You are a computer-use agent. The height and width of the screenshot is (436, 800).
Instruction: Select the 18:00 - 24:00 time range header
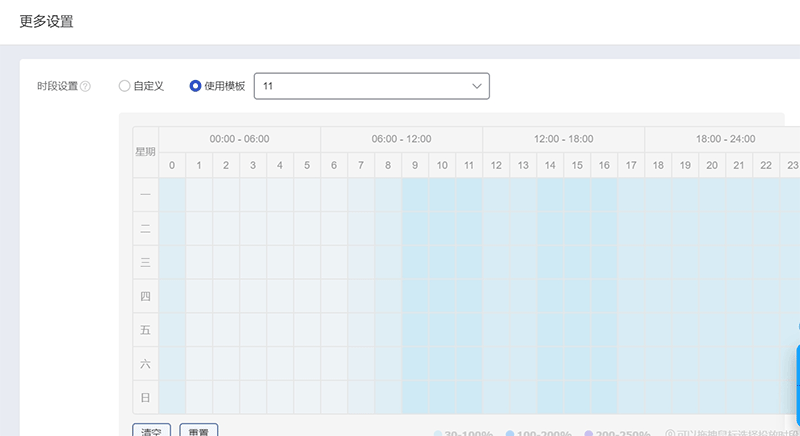click(x=725, y=139)
